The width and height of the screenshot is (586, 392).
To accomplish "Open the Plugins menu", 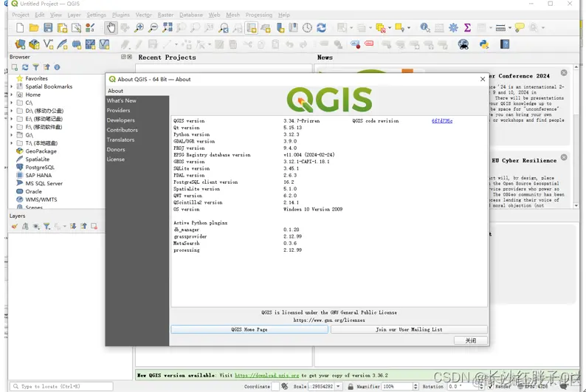I will click(x=121, y=15).
